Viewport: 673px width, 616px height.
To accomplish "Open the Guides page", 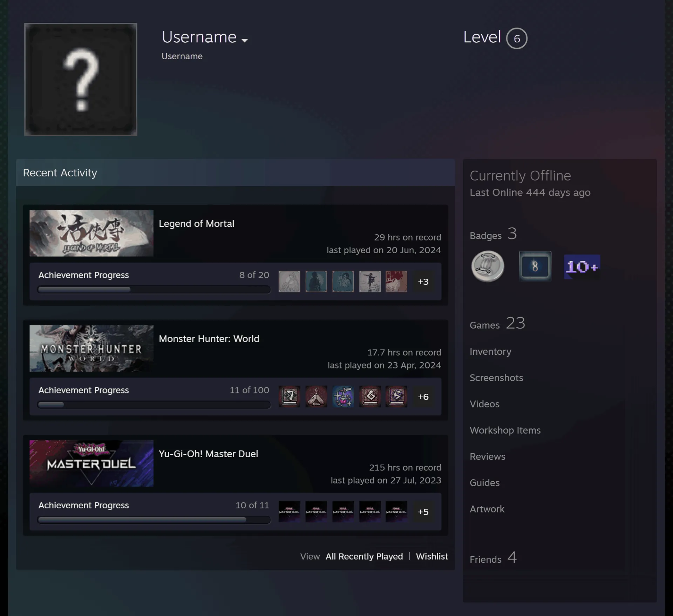I will 484,483.
